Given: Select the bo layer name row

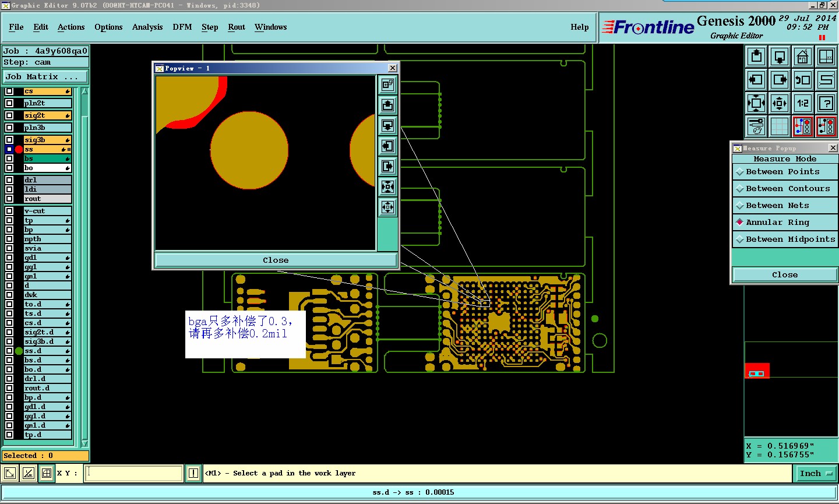Looking at the screenshot, I should coord(47,168).
